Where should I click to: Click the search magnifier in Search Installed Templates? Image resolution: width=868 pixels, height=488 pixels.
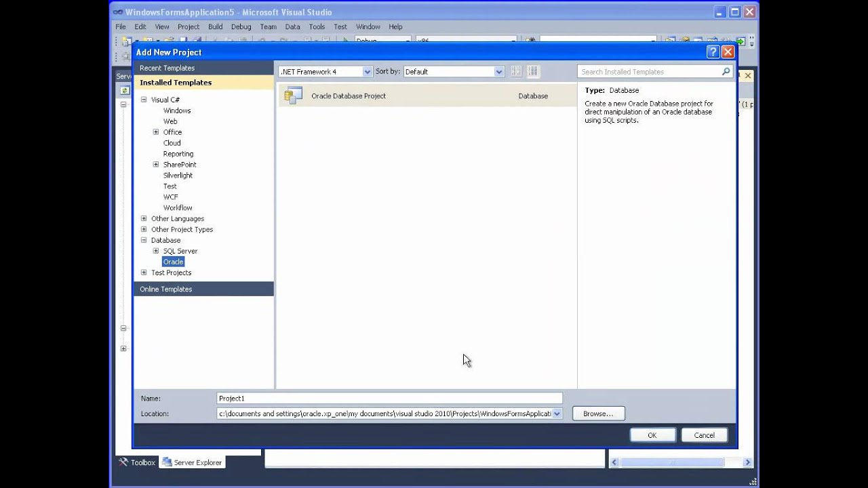point(726,71)
